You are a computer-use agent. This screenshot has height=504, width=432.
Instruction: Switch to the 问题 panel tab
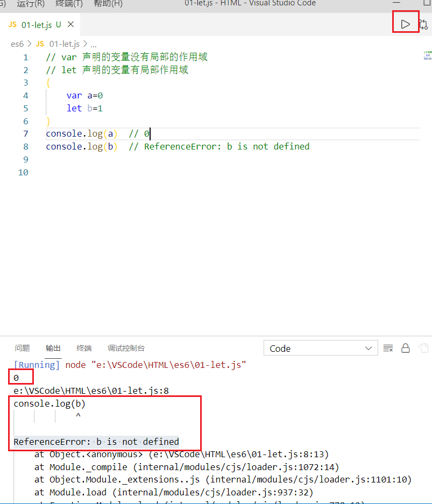click(22, 348)
